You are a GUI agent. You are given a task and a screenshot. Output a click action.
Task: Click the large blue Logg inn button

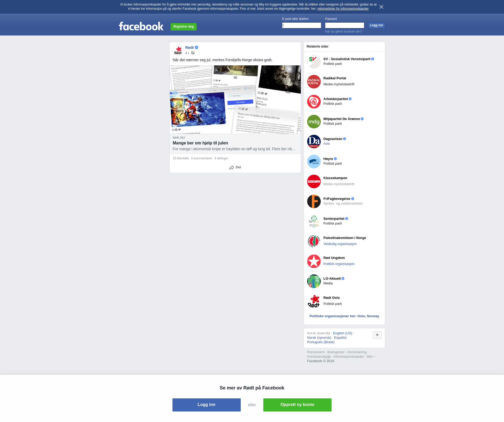(207, 405)
